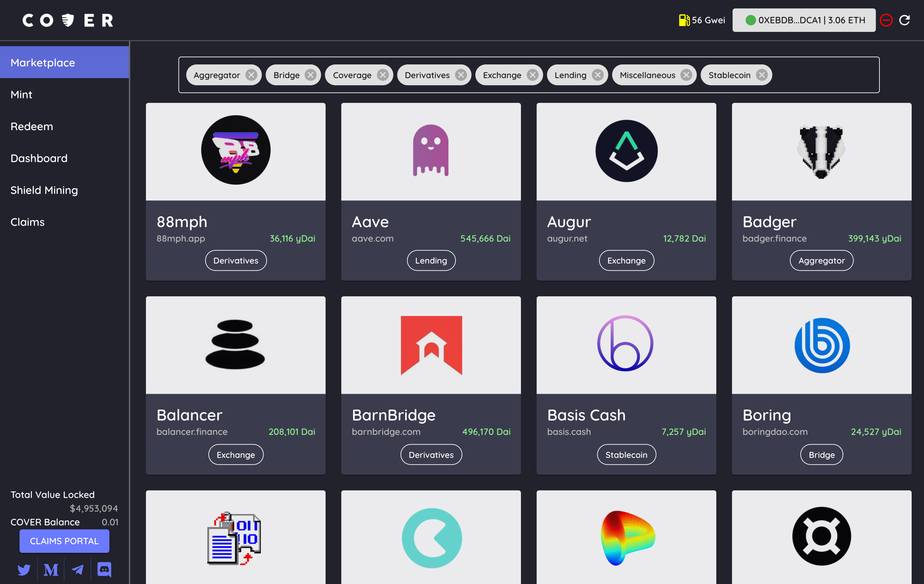Click the empty area of filter box
This screenshot has height=584, width=924.
point(825,75)
